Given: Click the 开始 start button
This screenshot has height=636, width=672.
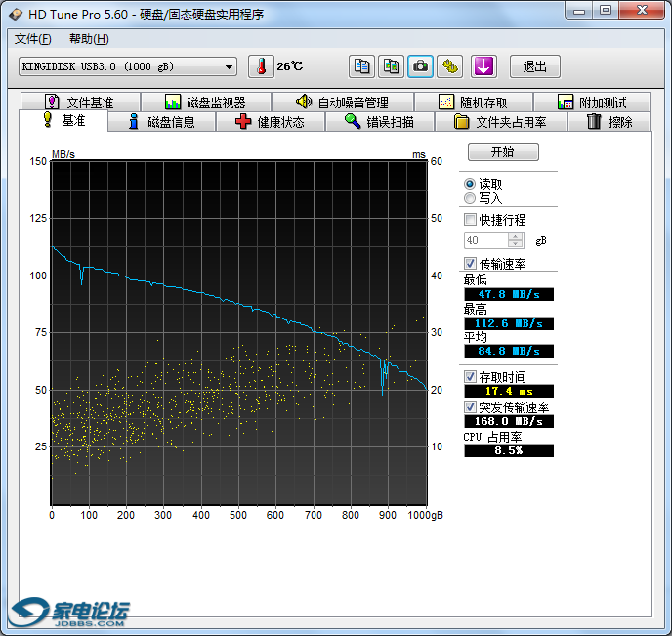Looking at the screenshot, I should tap(503, 151).
